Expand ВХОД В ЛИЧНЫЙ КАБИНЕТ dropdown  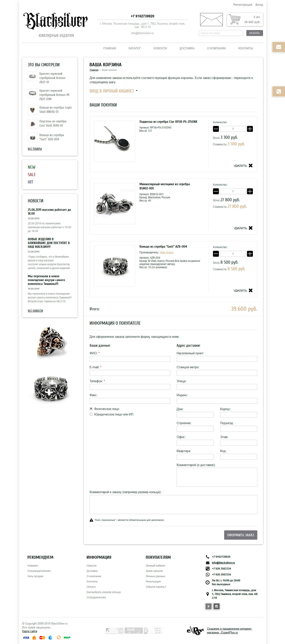click(x=113, y=91)
